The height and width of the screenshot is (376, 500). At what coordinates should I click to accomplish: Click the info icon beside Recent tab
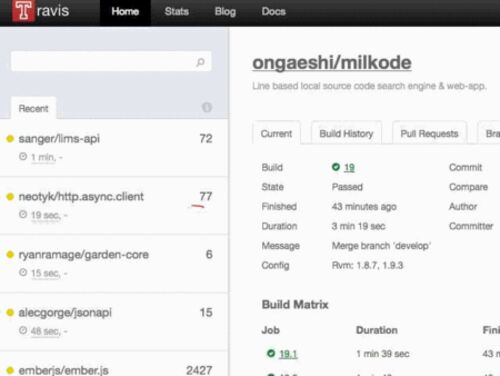[207, 107]
